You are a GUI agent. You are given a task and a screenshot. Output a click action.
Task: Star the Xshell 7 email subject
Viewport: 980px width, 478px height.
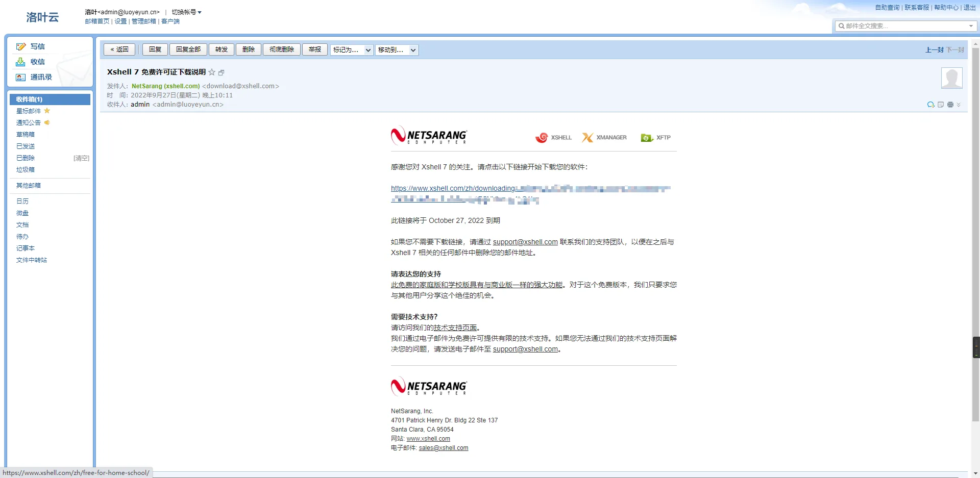click(x=212, y=72)
